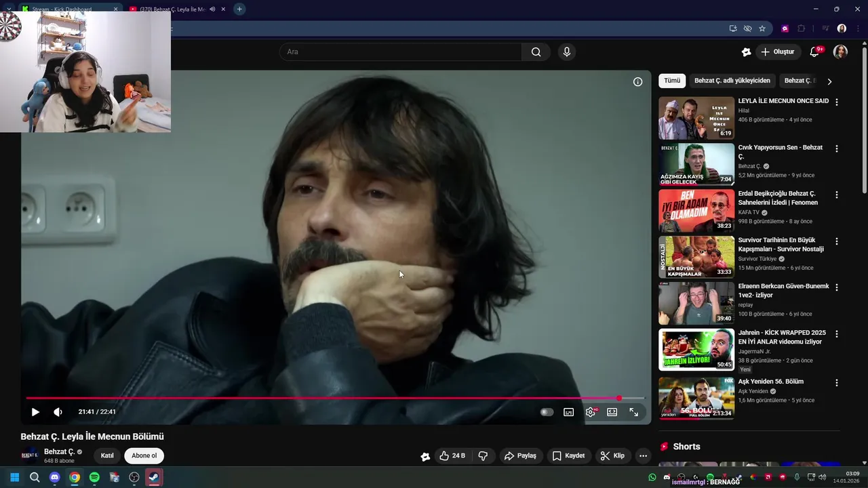868x488 pixels.
Task: Bookmark page with star icon
Action: point(762,28)
